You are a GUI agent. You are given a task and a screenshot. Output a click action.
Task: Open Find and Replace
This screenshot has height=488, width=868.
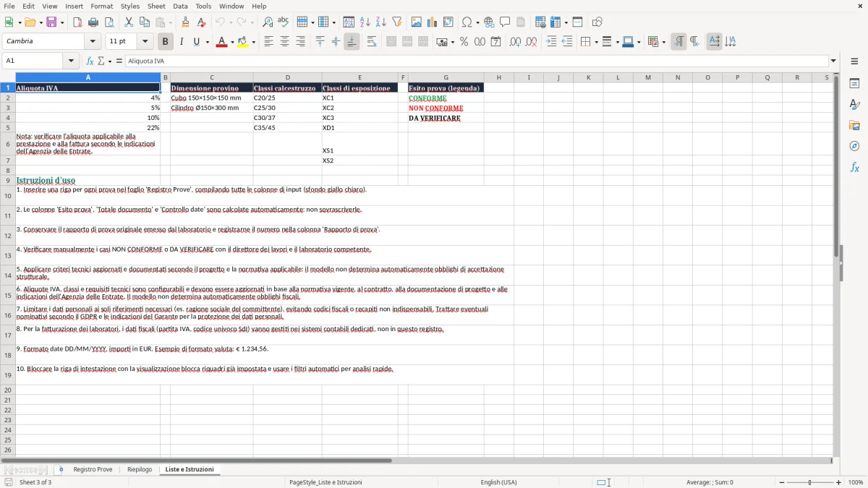tap(268, 22)
